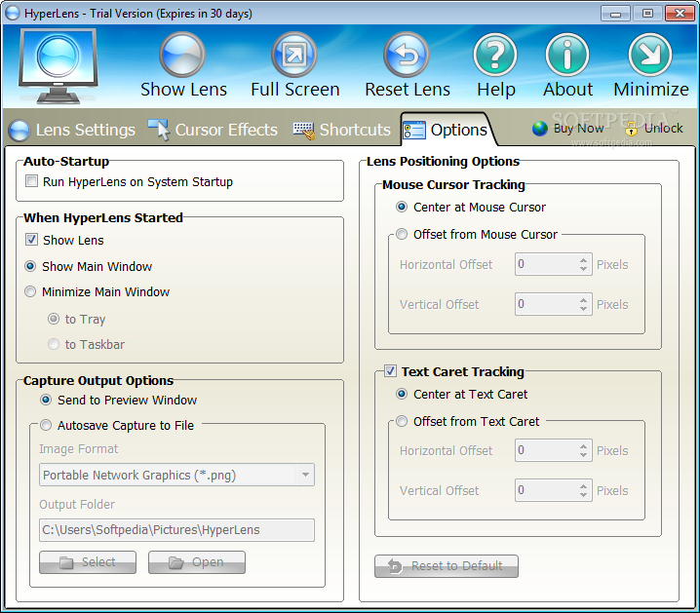
Task: Click the Reset Lens toolbar icon
Action: pos(407,55)
